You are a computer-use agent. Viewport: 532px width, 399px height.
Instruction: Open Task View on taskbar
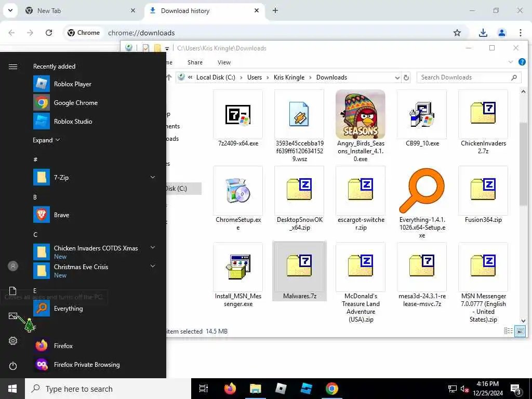pos(204,389)
